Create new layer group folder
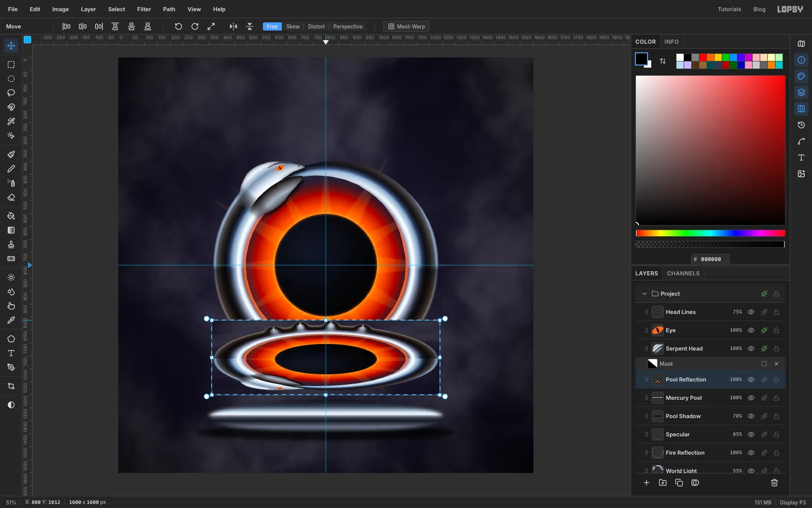Image resolution: width=812 pixels, height=508 pixels. coord(663,483)
